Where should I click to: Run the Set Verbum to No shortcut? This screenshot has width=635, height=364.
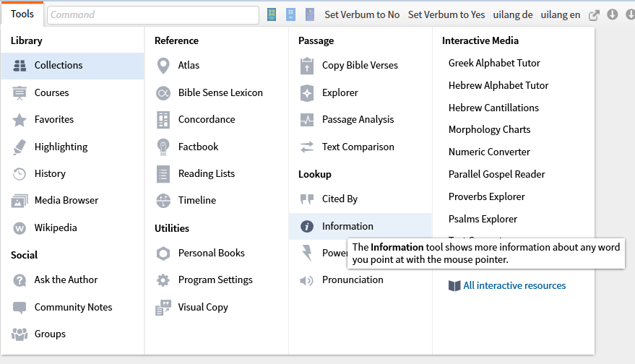(362, 15)
